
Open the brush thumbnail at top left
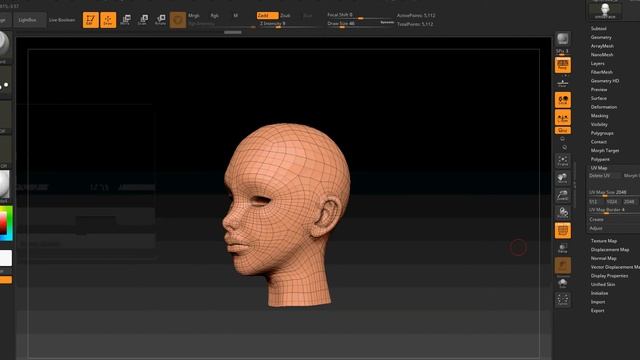(x=4, y=45)
